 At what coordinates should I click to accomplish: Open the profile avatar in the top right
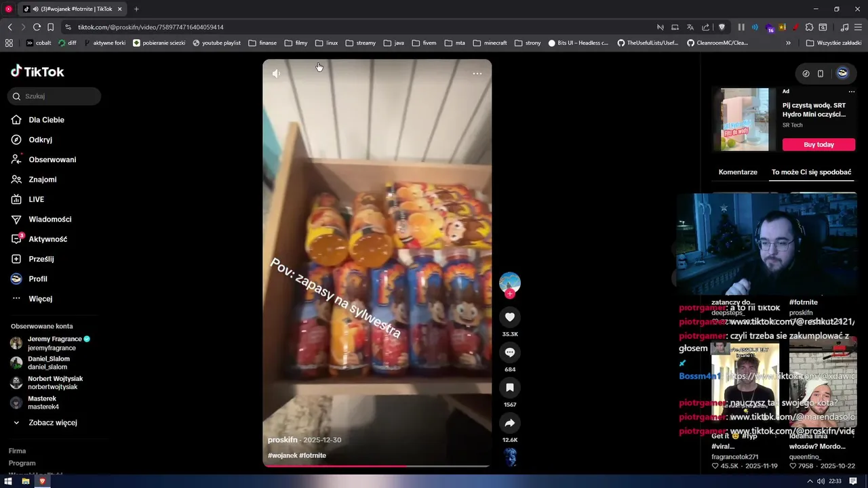pyautogui.click(x=842, y=73)
